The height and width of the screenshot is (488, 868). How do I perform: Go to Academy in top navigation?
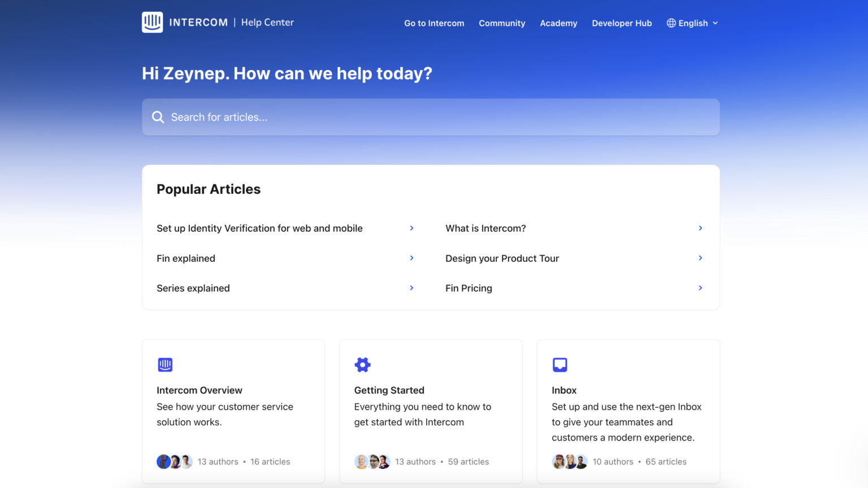tap(558, 23)
